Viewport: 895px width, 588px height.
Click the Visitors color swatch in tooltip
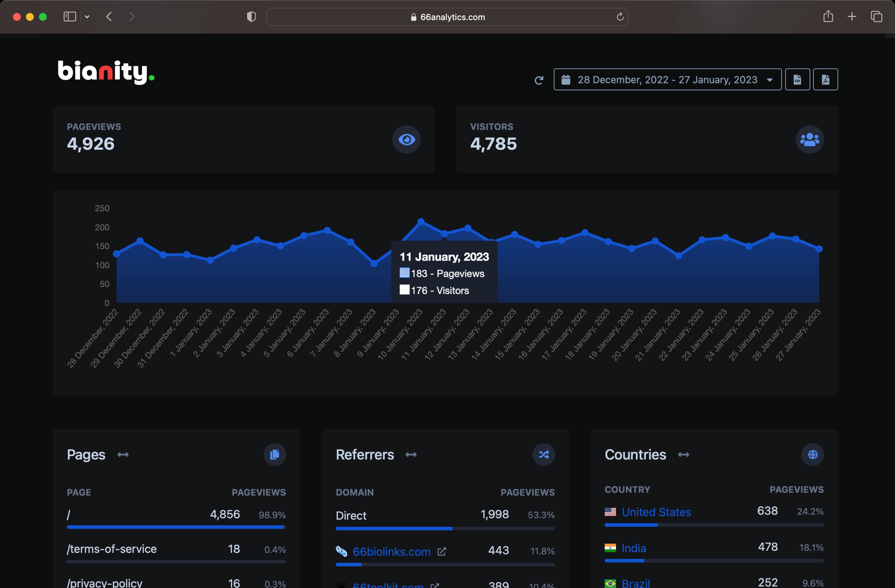tap(404, 290)
